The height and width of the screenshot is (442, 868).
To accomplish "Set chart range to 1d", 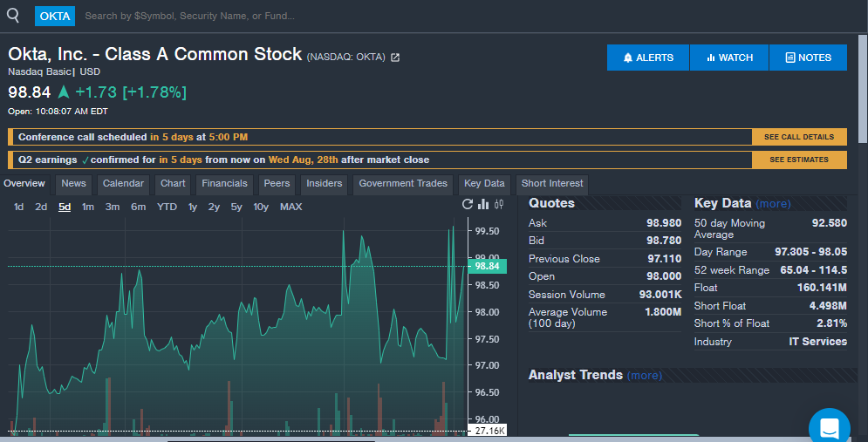I will (x=19, y=207).
